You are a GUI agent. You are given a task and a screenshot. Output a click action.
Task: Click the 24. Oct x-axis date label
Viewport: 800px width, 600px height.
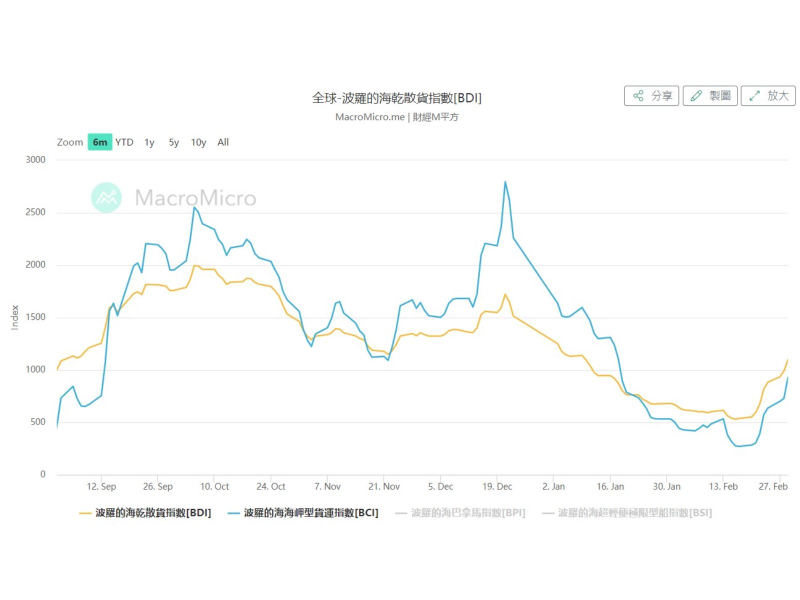click(271, 486)
